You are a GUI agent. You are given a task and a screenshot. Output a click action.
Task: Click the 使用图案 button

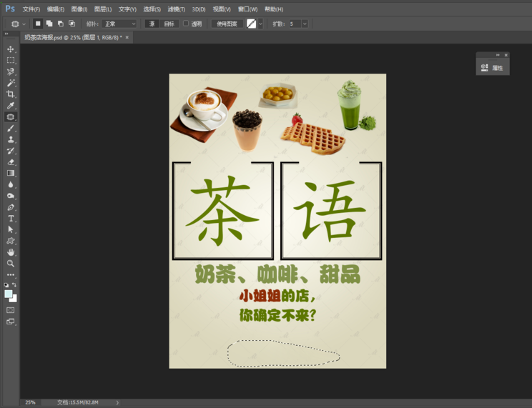[x=227, y=24]
